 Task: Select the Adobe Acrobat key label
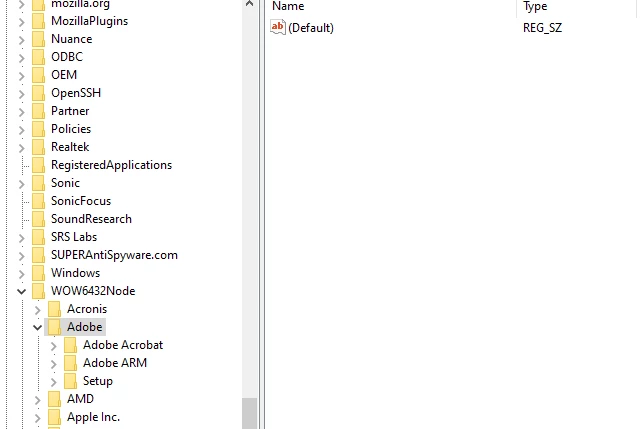click(123, 345)
